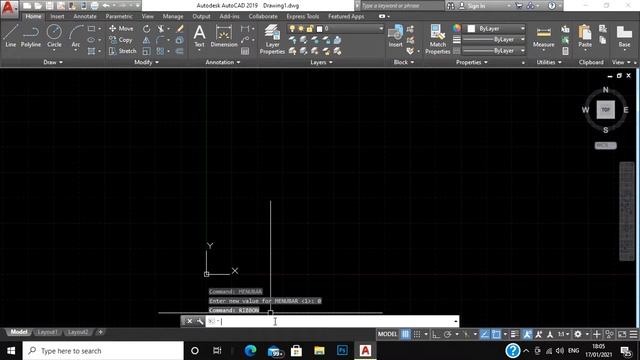Screen dimensions: 640x360
Task: Switch to the Parametric tab
Action: pos(119,16)
